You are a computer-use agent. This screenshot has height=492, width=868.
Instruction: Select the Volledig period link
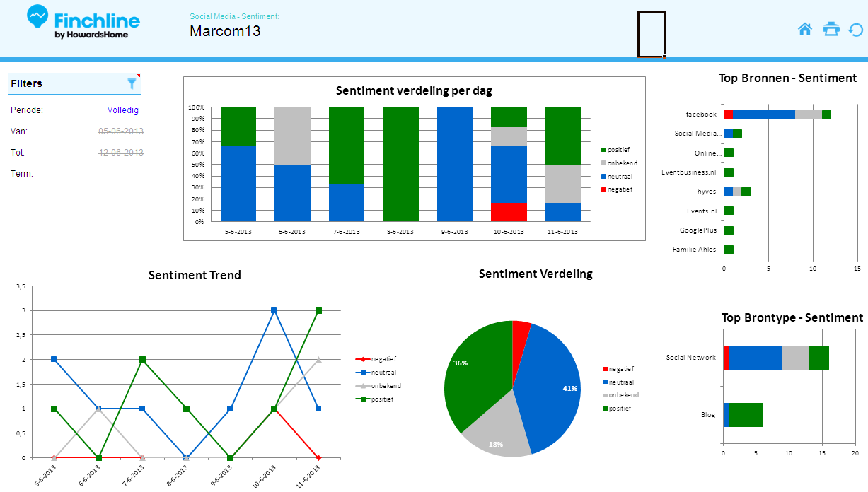pos(123,110)
